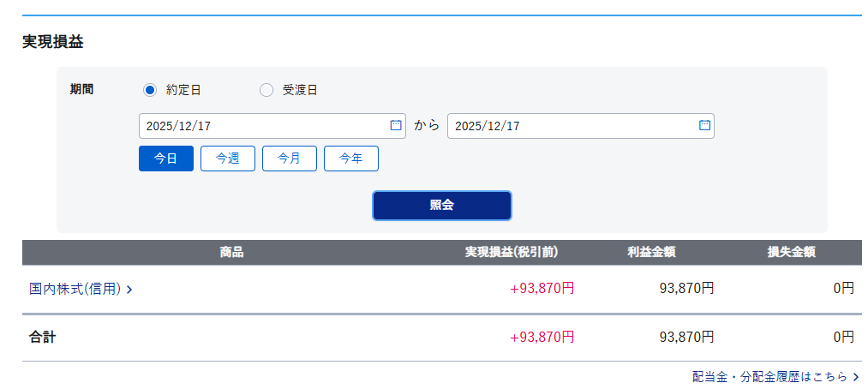Image resolution: width=868 pixels, height=389 pixels.
Task: Click the arrow after 配当金・分配金履歴はこちら
Action: (855, 376)
